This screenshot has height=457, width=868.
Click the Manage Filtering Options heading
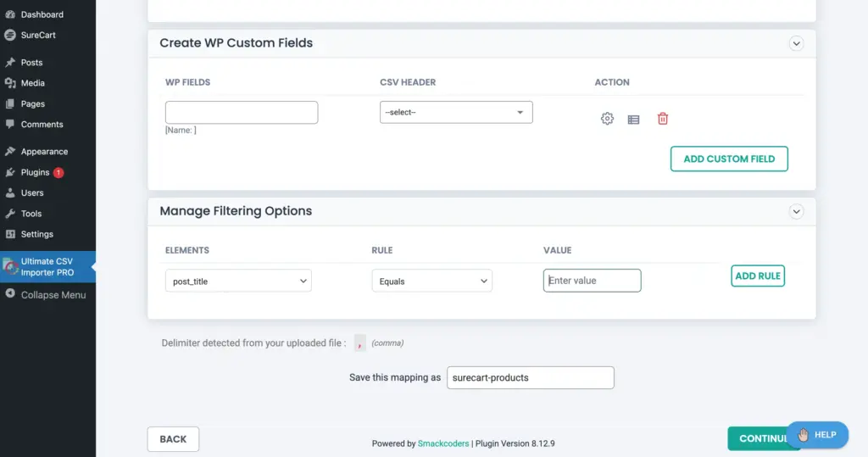(x=236, y=211)
